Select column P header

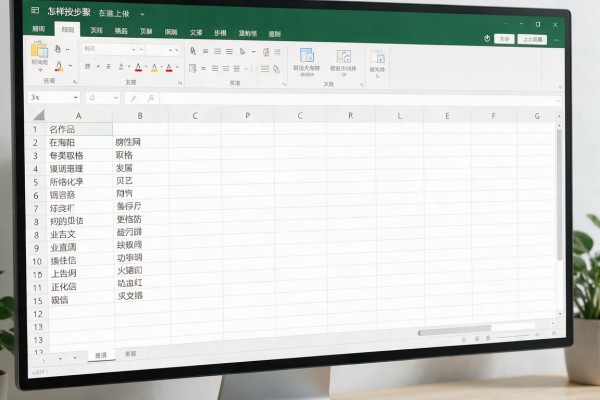point(248,115)
